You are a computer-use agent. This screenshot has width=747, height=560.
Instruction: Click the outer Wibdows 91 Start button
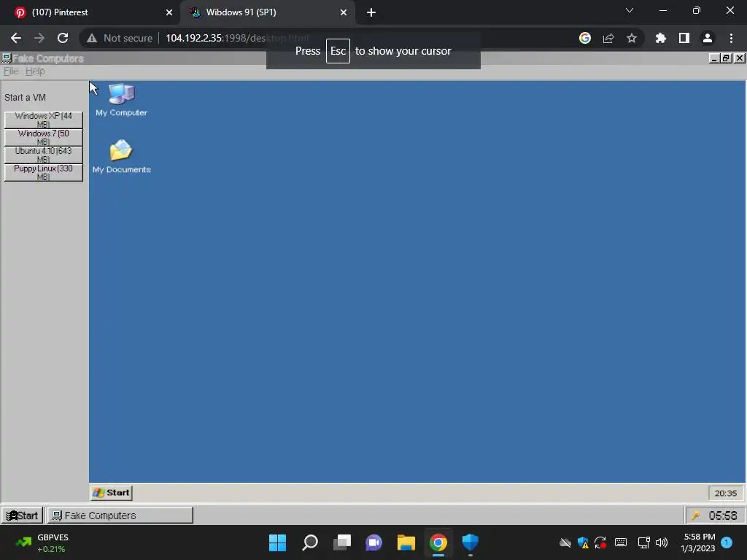pos(22,516)
